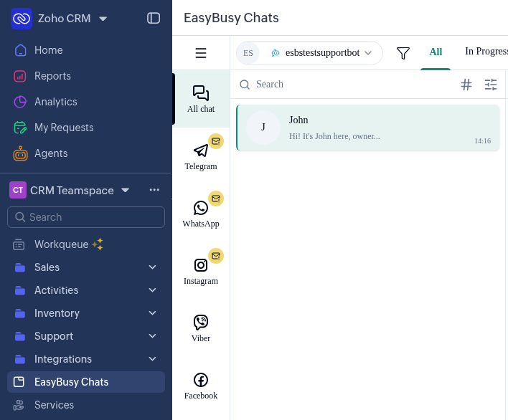Screen dimensions: 508x420
Task: Click the Telegram yellow mail badge
Action: click(216, 141)
